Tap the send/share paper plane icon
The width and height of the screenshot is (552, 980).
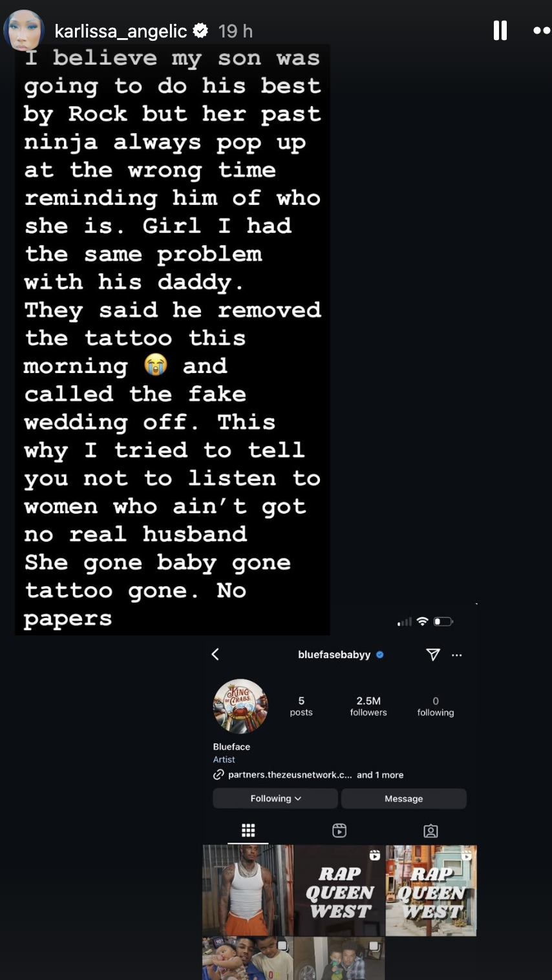(x=433, y=655)
